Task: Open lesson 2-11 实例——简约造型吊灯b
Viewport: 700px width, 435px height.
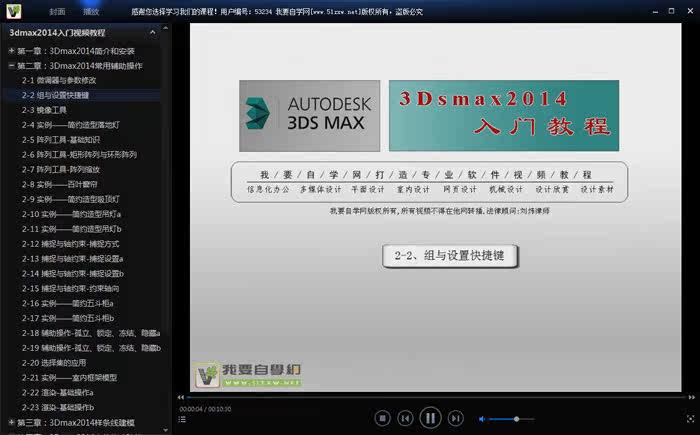Action: click(71, 229)
